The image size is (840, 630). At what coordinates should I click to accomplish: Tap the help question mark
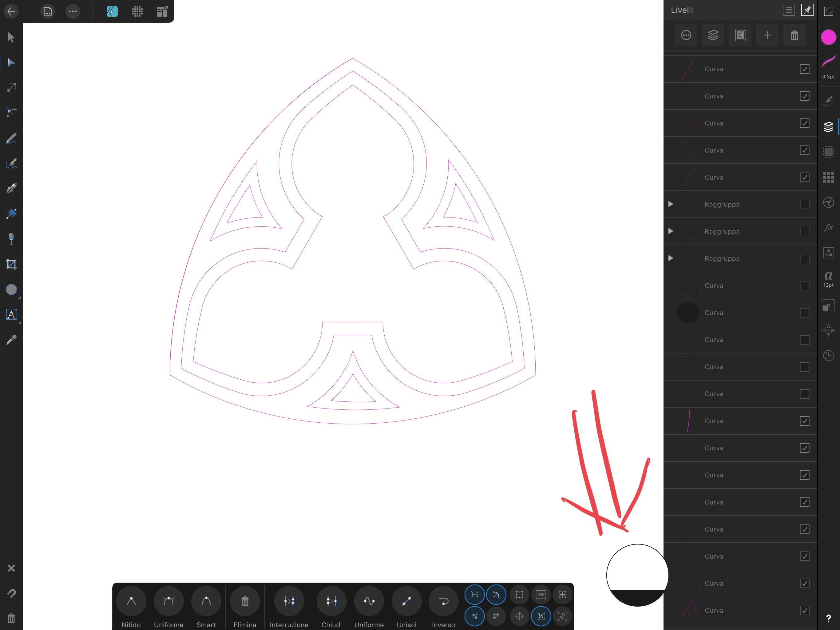click(x=828, y=618)
